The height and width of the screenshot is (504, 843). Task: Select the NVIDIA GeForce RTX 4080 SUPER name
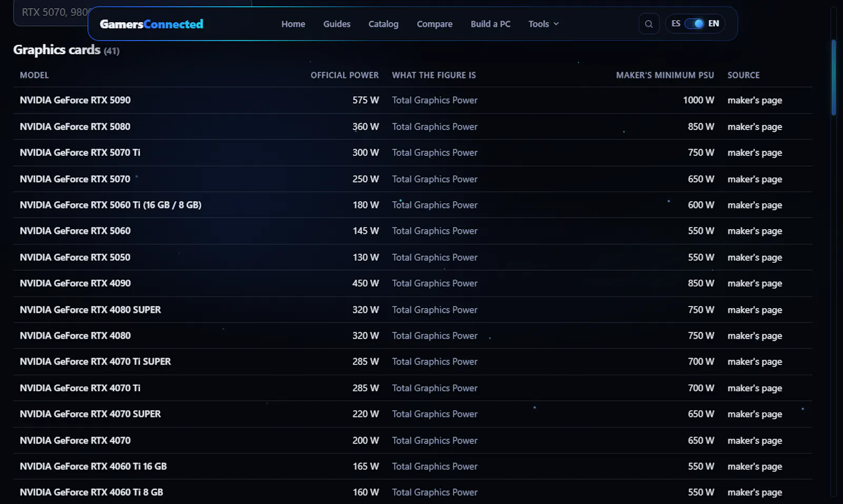[90, 310]
